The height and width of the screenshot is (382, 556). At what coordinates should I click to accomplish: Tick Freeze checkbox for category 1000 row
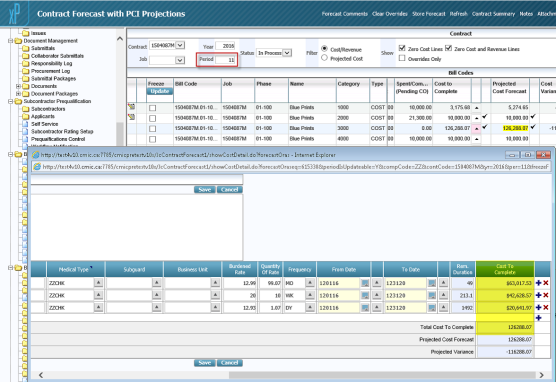(x=152, y=108)
